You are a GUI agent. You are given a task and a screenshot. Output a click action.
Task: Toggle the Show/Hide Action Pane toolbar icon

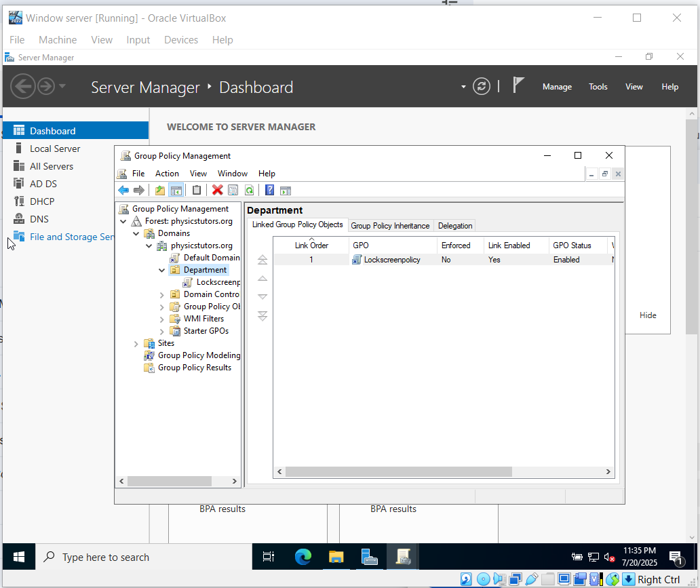pyautogui.click(x=286, y=190)
